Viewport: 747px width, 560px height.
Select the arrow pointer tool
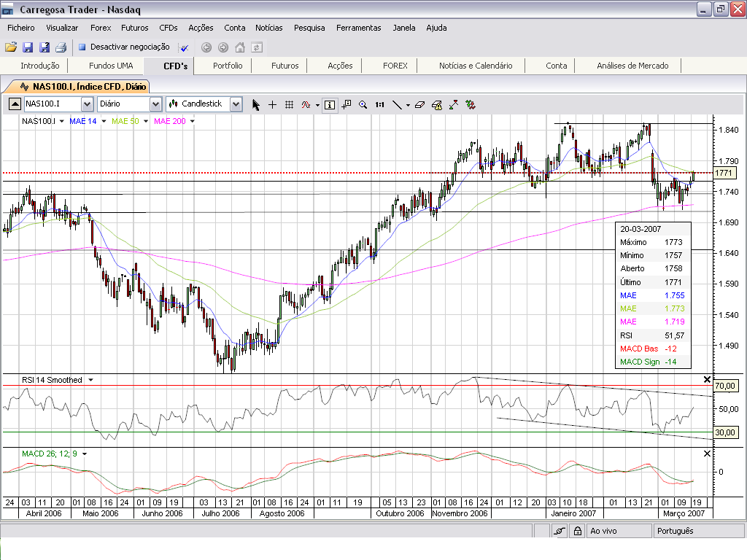255,104
